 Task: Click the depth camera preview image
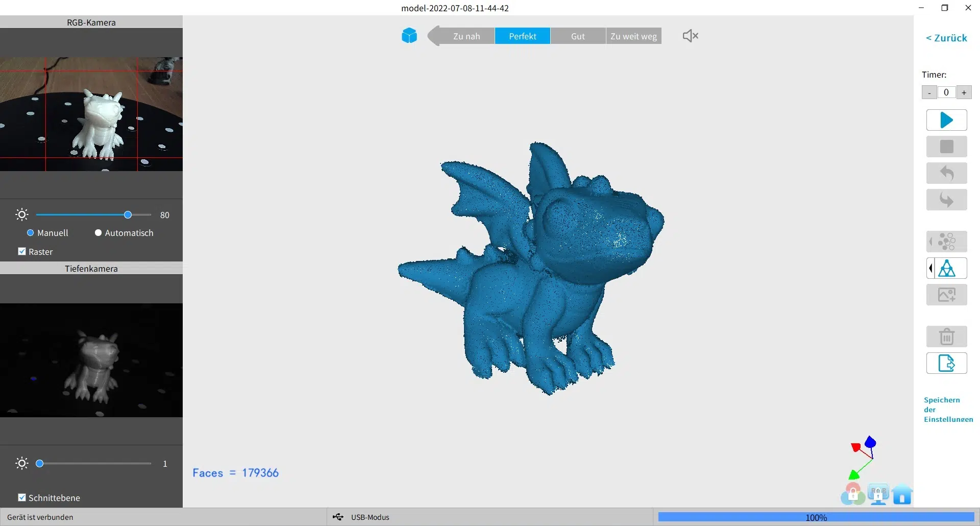coord(91,361)
